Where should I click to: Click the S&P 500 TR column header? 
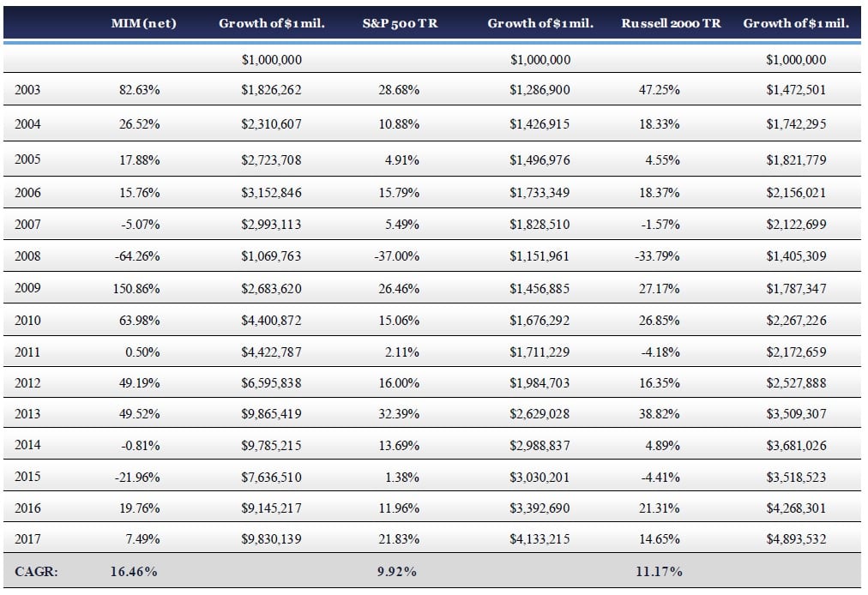point(400,23)
